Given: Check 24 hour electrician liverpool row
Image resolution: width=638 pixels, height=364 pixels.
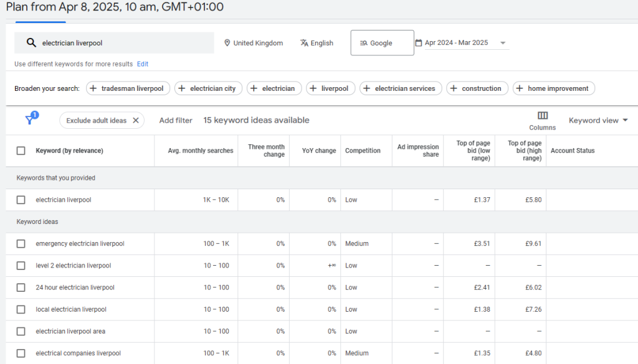Looking at the screenshot, I should pyautogui.click(x=21, y=287).
